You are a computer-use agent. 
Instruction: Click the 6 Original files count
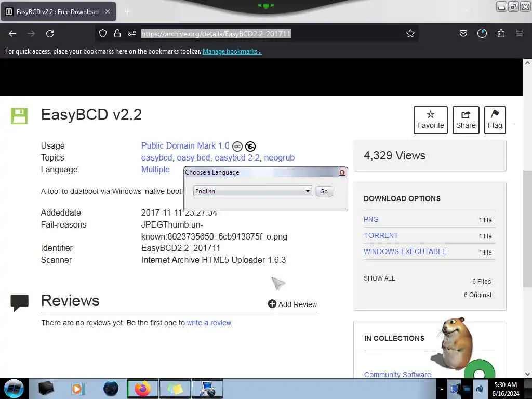click(477, 295)
